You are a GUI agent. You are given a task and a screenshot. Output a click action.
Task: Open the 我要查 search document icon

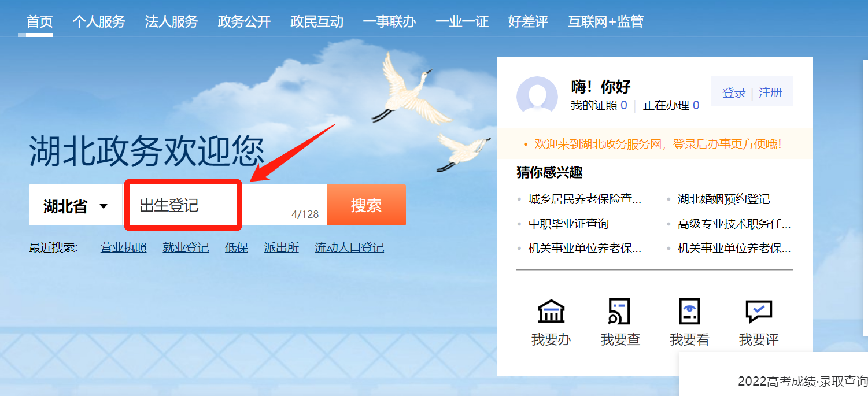click(x=620, y=312)
